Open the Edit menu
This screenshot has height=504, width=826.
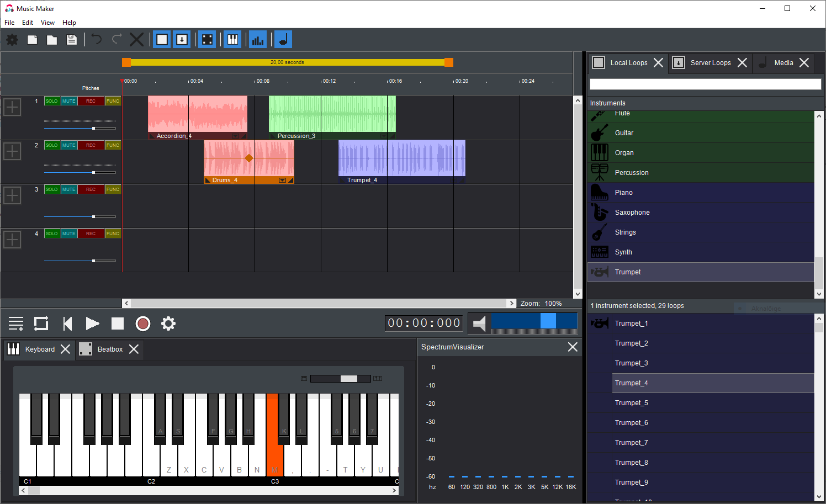click(x=28, y=23)
